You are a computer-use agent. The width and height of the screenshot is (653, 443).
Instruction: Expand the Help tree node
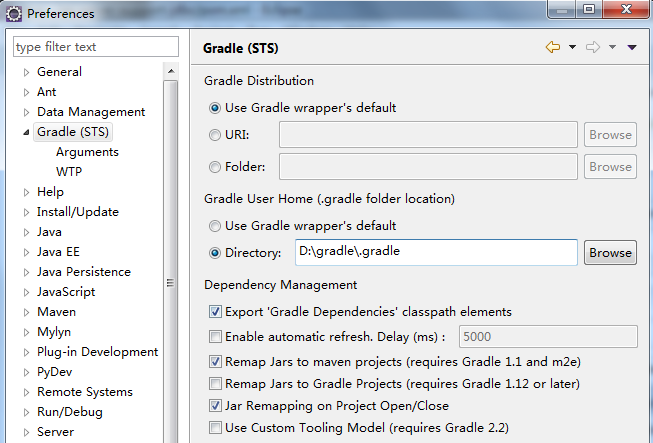pyautogui.click(x=26, y=192)
